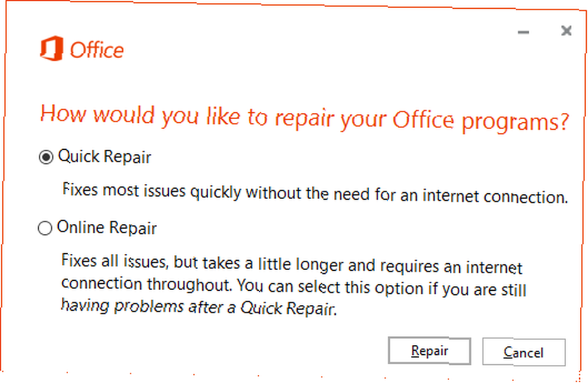The height and width of the screenshot is (383, 588).
Task: Click the 'connection throughout' description line
Action: point(294,287)
